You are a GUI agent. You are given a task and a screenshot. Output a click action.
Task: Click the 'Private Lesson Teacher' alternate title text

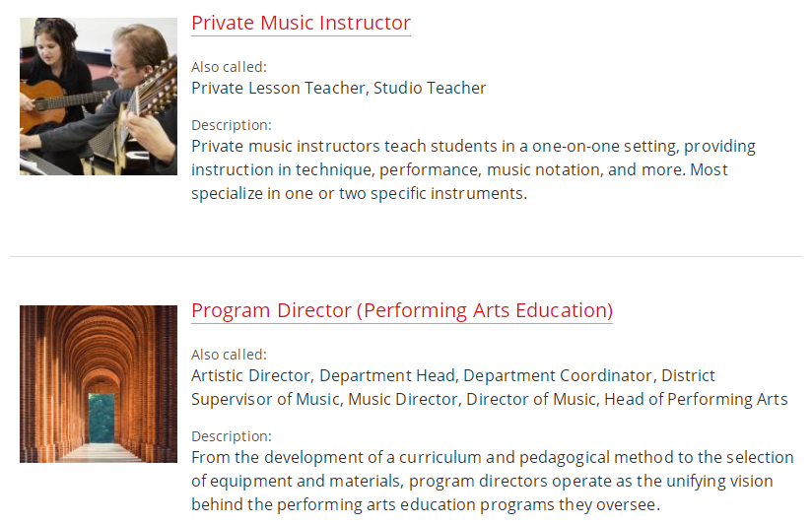(x=280, y=88)
